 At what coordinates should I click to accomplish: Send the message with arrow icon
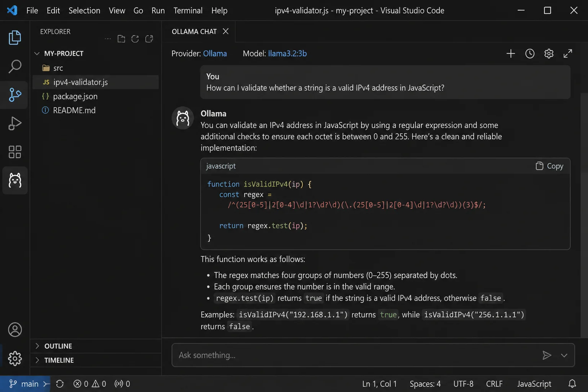(547, 355)
